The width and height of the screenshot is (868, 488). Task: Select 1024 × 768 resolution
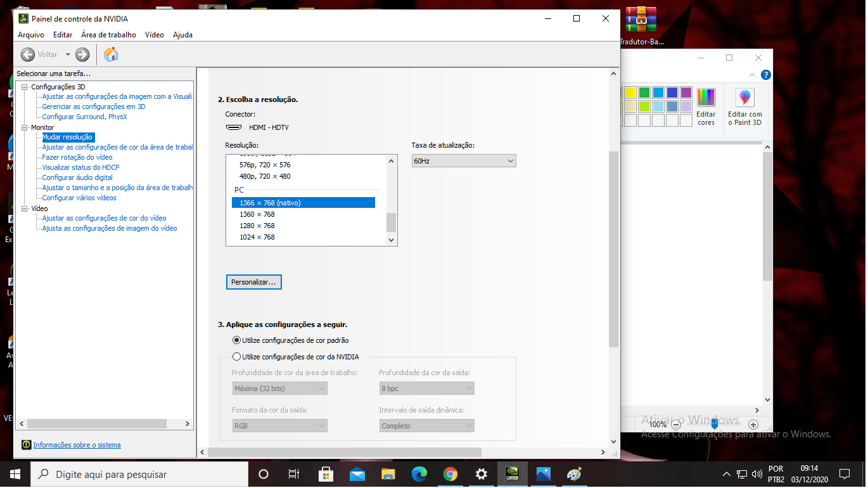click(x=257, y=237)
